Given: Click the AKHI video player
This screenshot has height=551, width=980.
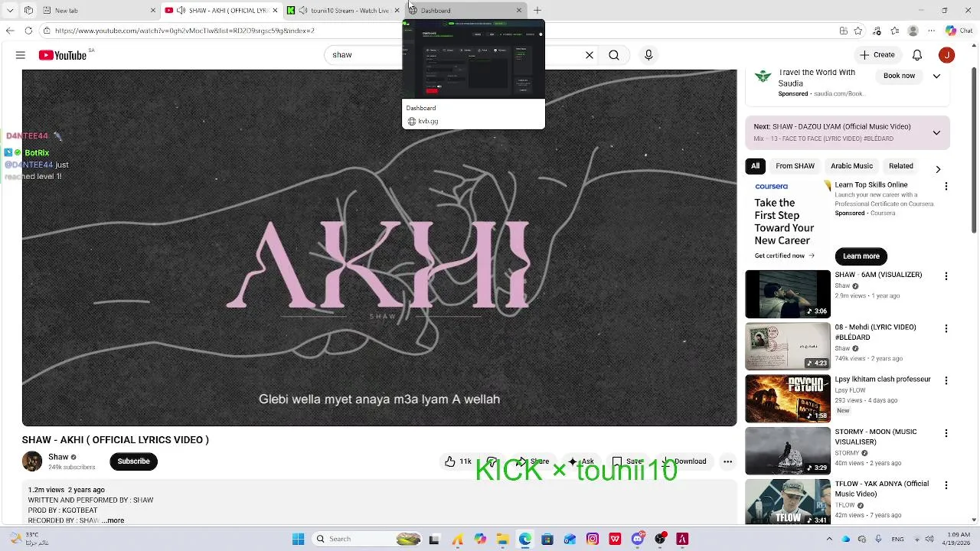Looking at the screenshot, I should tap(379, 247).
